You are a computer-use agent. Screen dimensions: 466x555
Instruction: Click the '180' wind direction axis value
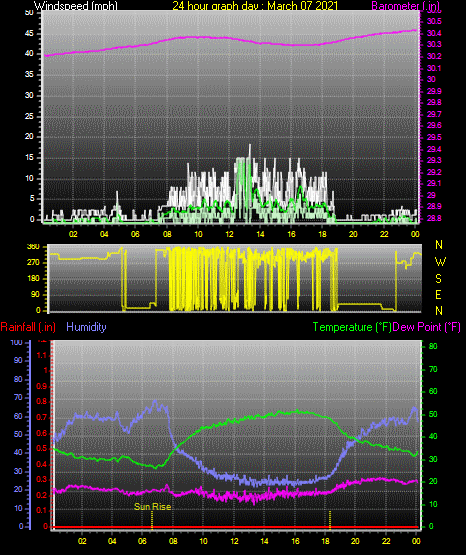tap(34, 279)
